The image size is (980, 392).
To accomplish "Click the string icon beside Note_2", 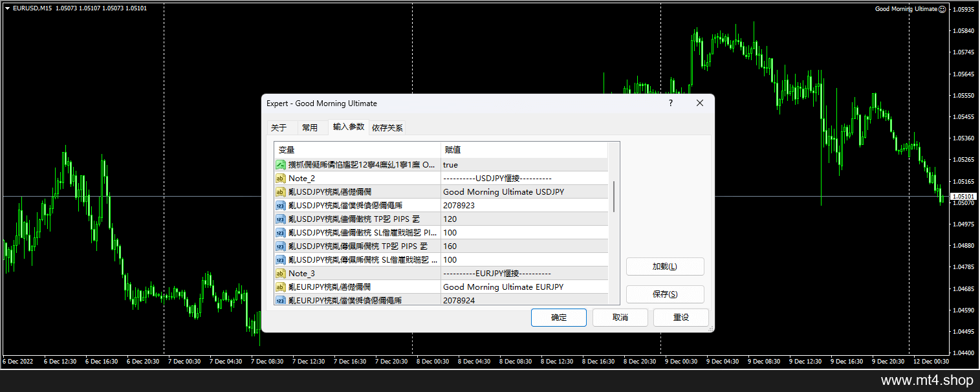I will pos(281,179).
